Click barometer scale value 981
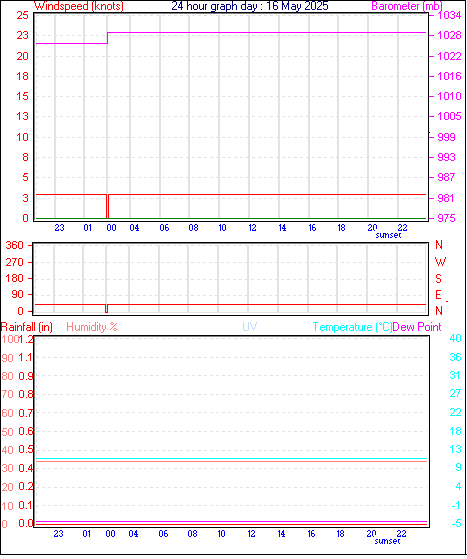Screen dimensions: 467x559 point(446,198)
